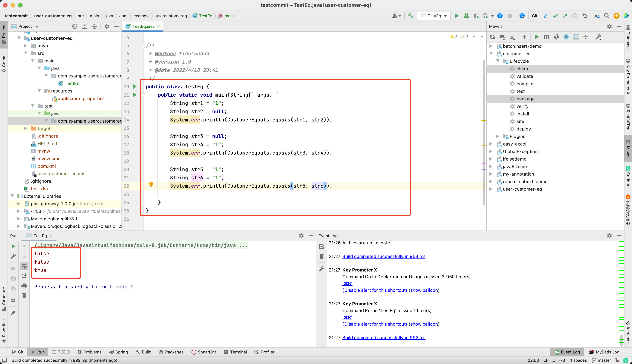This screenshot has height=364, width=632.
Task: Click the Search Everywhere magnifier icon
Action: click(x=606, y=16)
